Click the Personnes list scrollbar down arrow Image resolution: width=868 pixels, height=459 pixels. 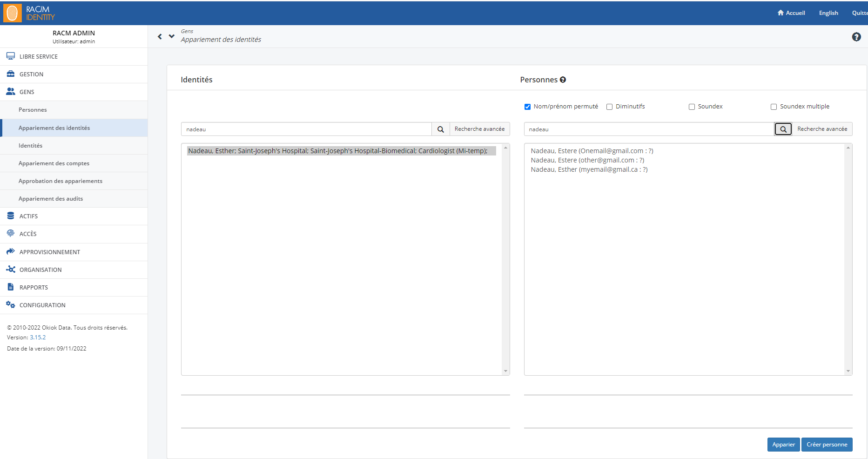tap(848, 371)
